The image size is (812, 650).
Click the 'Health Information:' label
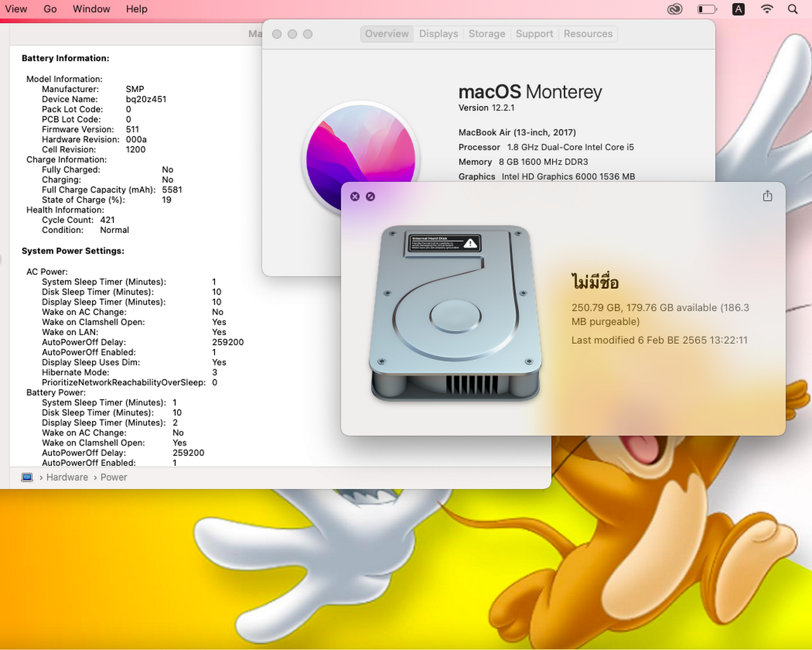click(65, 210)
